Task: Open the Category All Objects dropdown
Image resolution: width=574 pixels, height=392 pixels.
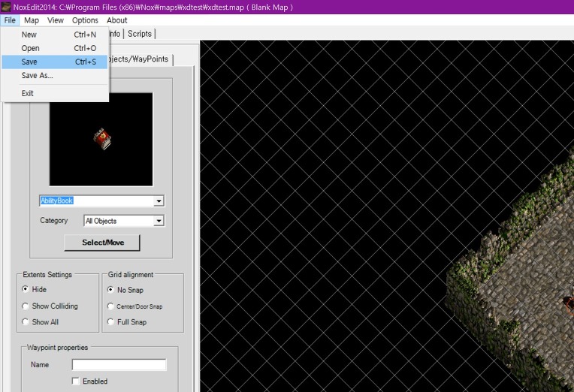Action: [159, 221]
